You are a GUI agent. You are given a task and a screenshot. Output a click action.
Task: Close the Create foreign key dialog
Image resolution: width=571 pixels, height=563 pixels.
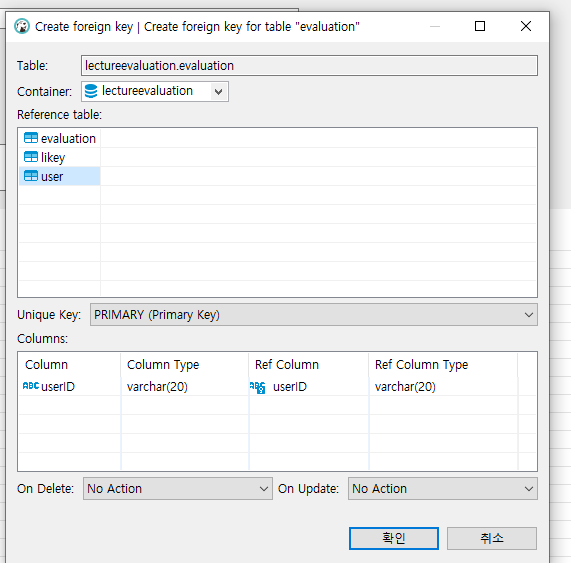click(x=526, y=26)
